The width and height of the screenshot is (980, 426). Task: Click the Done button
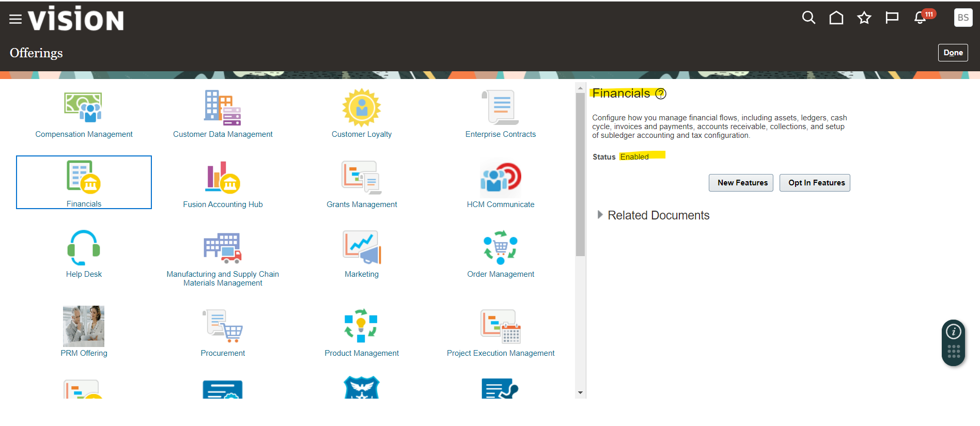pyautogui.click(x=953, y=53)
